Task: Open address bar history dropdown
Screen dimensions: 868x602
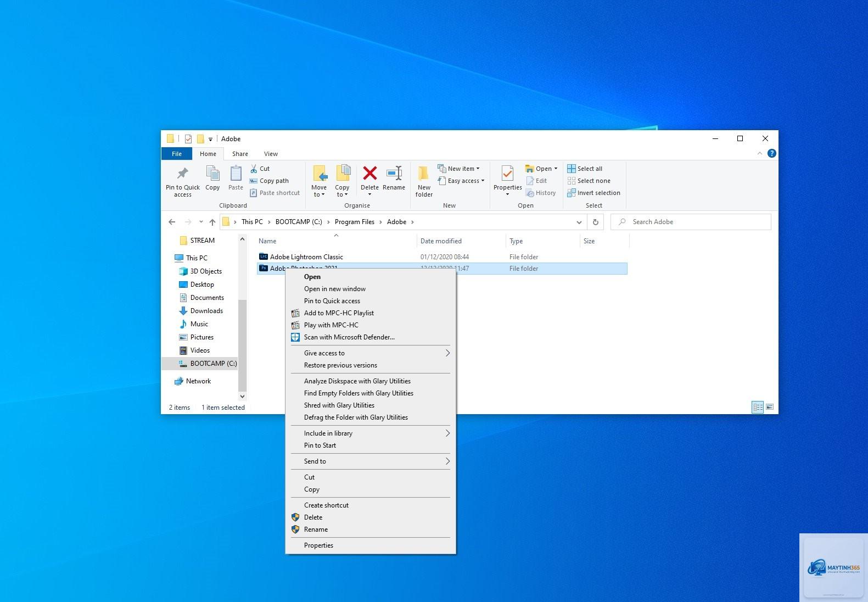Action: [x=579, y=222]
